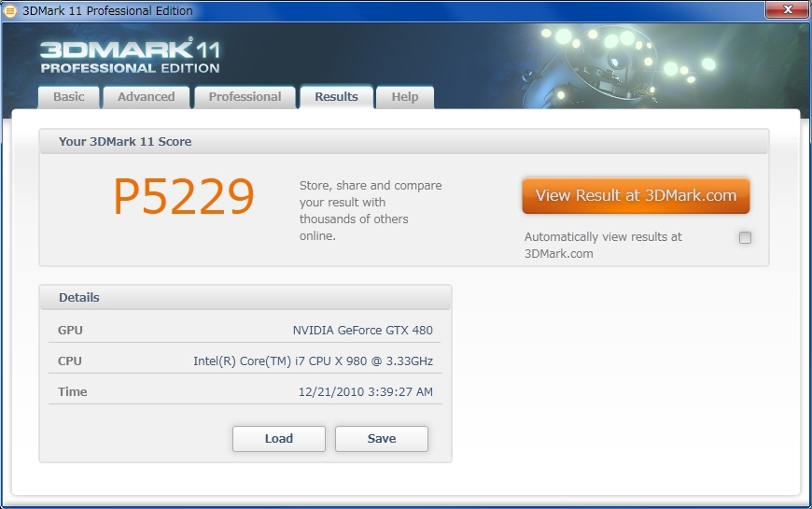This screenshot has width=812, height=509.
Task: Open the Advanced tab
Action: click(x=146, y=97)
